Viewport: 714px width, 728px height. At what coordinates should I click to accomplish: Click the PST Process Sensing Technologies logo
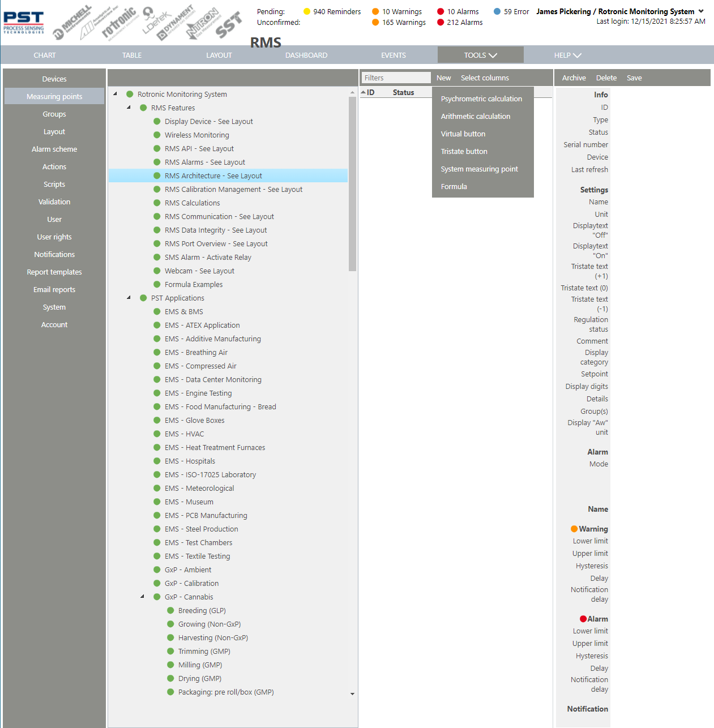23,23
